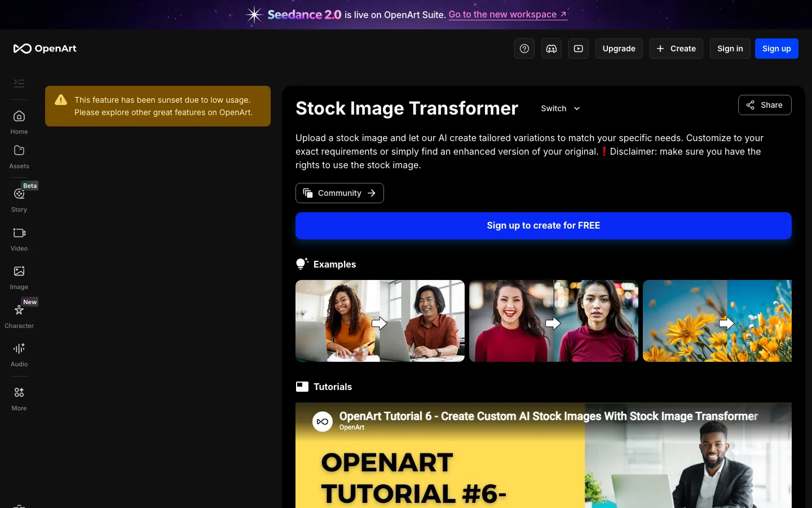The image size is (812, 508).
Task: Open the office workers example thumbnail
Action: coord(380,321)
